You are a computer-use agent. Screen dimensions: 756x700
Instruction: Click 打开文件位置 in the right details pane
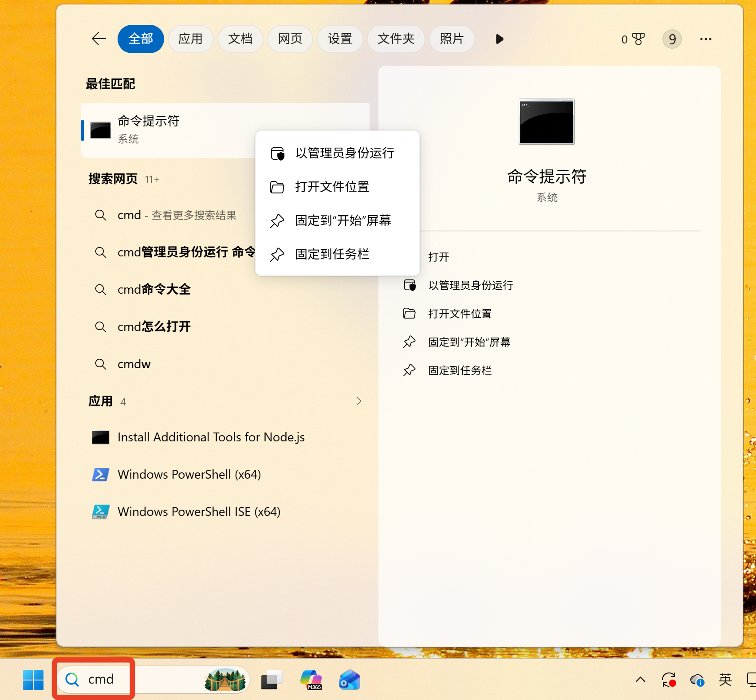[460, 314]
